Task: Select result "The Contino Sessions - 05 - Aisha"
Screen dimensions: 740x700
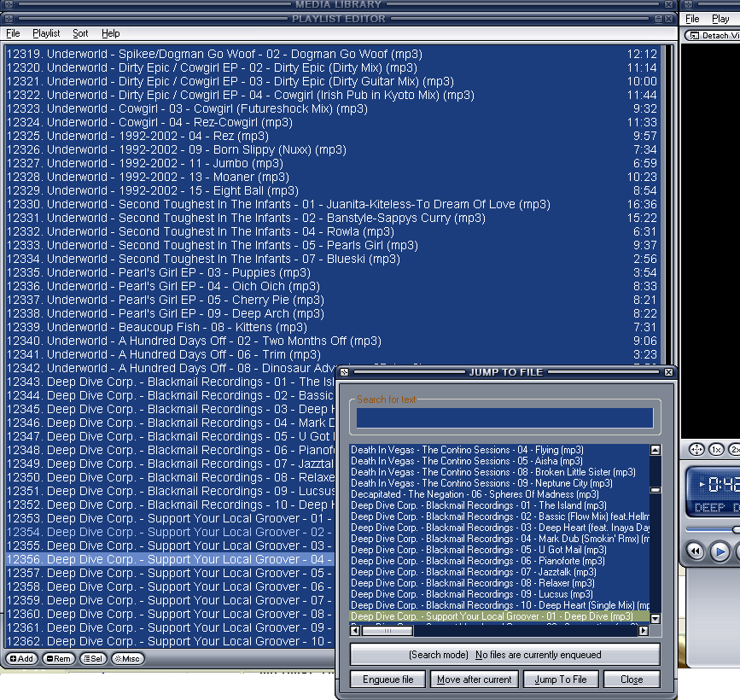Action: click(500, 461)
